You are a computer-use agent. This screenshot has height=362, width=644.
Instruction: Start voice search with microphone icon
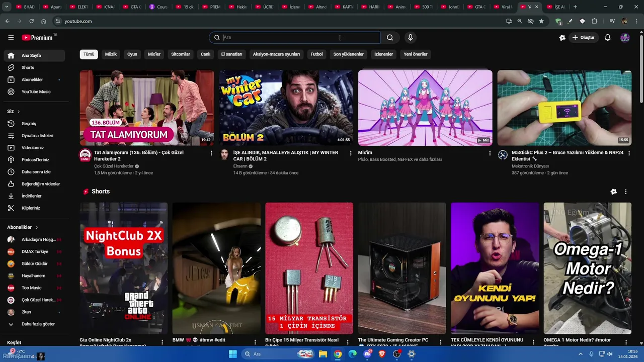pos(411,38)
